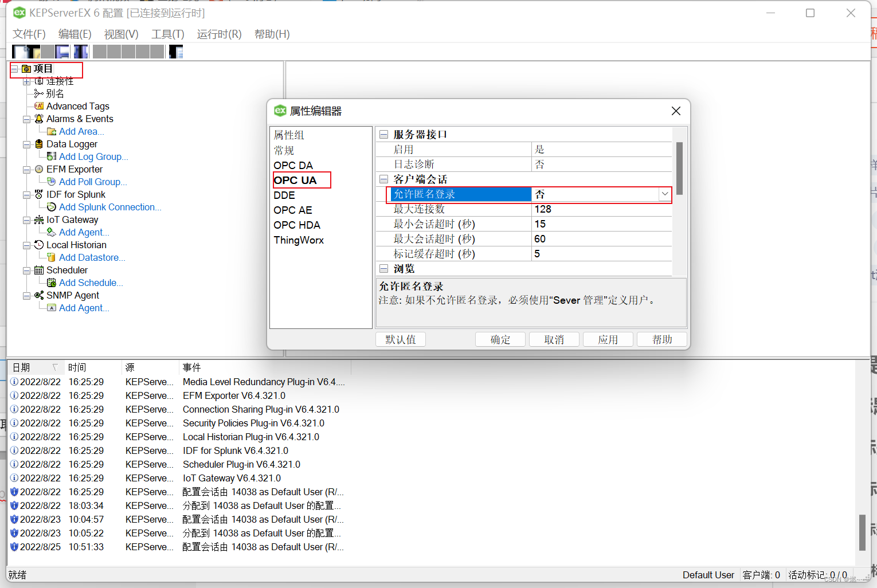This screenshot has height=588, width=877.
Task: Click the Add Poll Group icon
Action: (52, 182)
